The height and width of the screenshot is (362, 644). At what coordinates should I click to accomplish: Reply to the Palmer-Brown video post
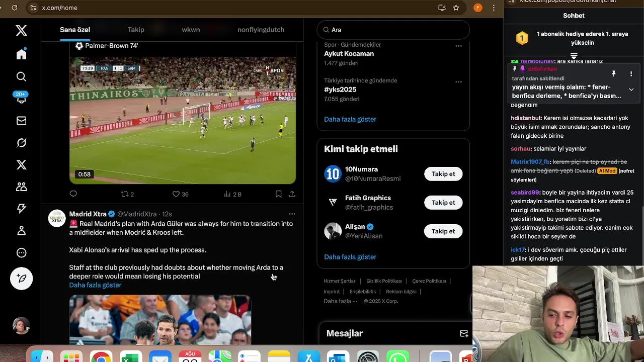[x=73, y=194]
